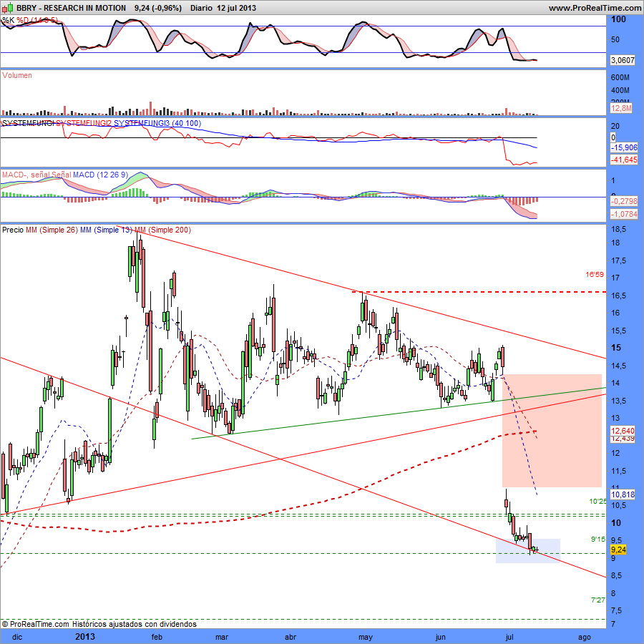This screenshot has width=644, height=644.
Task: Click the pink shaded gap rectangle
Action: [x=552, y=431]
